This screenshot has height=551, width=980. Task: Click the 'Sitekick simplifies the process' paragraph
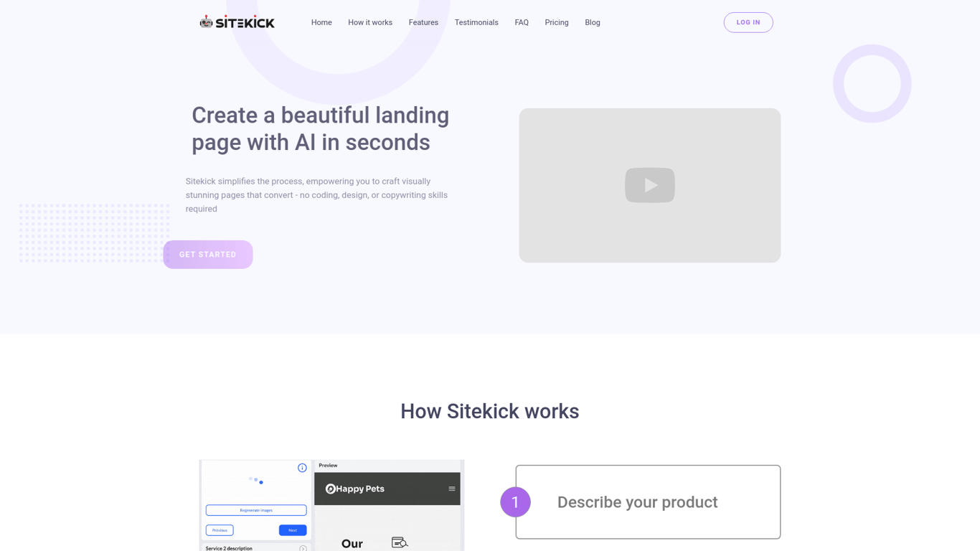(x=316, y=195)
